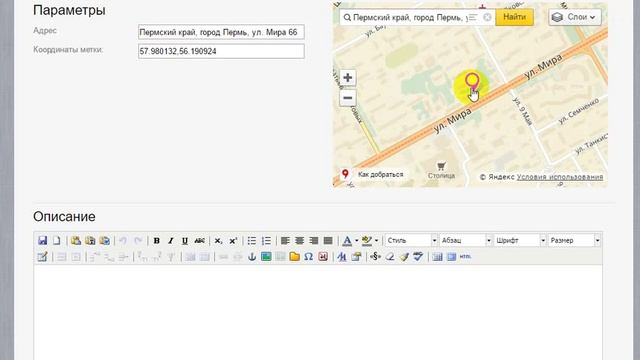Click the New document icon
This screenshot has width=640, height=360.
coord(57,240)
